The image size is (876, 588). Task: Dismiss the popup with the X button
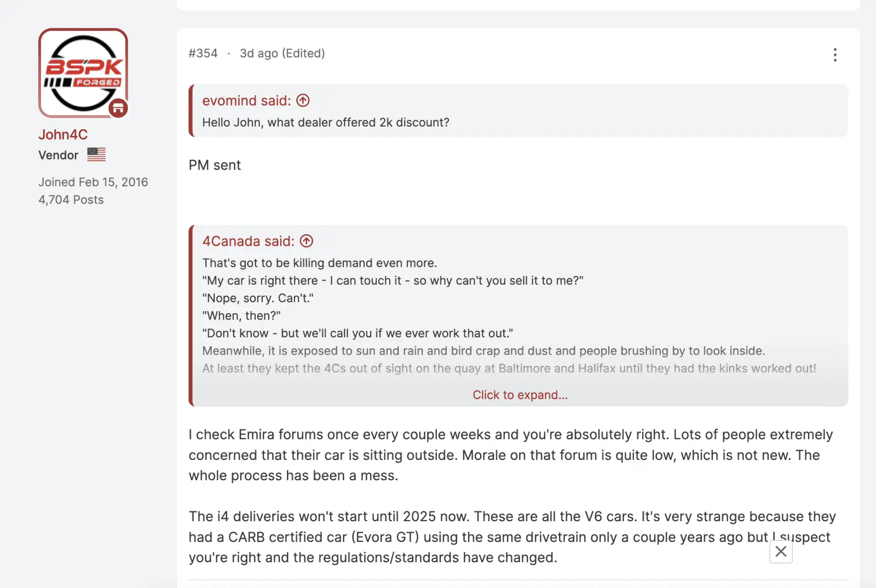tap(781, 551)
